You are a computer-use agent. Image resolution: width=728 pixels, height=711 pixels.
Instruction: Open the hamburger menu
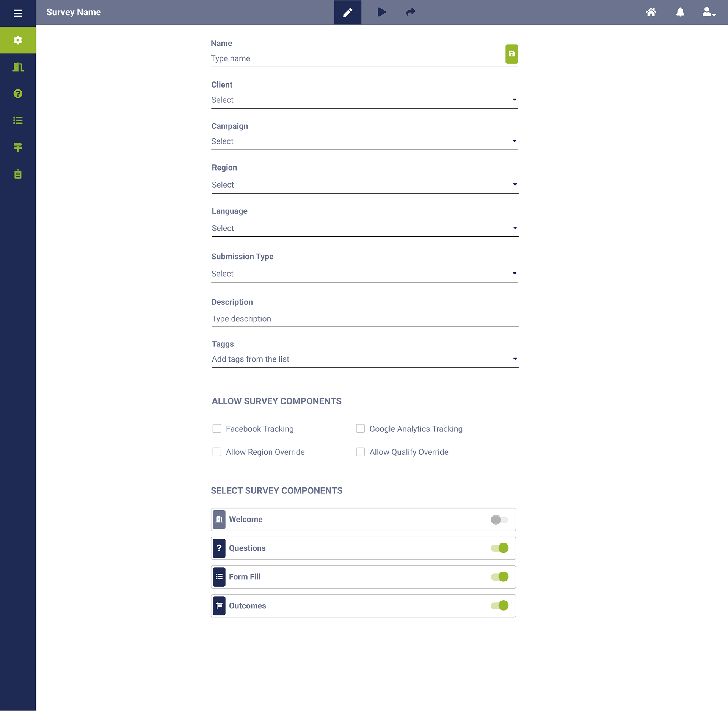click(x=18, y=13)
